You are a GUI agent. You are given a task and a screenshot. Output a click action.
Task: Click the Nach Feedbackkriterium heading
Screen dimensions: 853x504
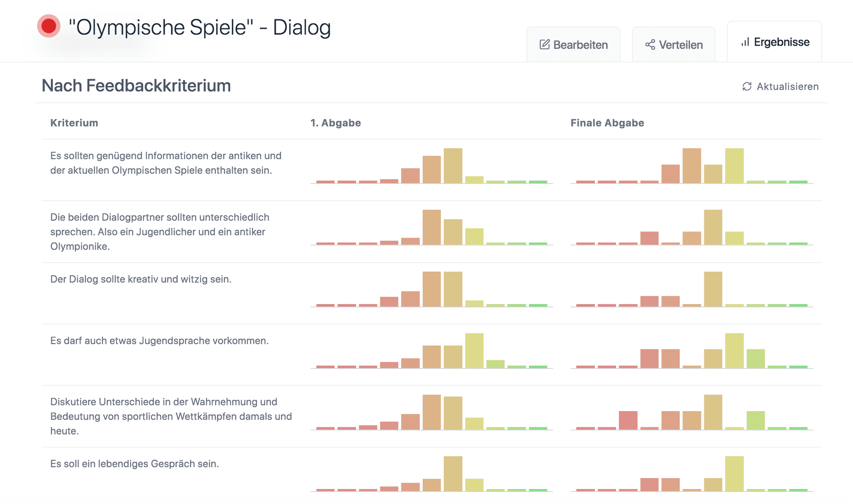(x=136, y=86)
